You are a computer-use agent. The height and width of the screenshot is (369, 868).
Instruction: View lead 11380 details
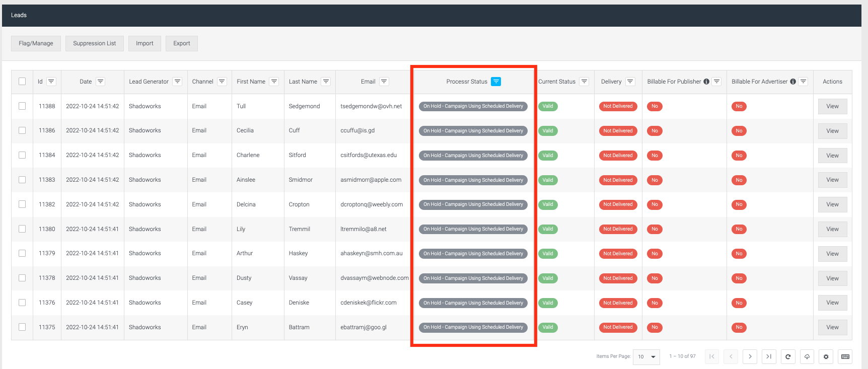pos(833,229)
